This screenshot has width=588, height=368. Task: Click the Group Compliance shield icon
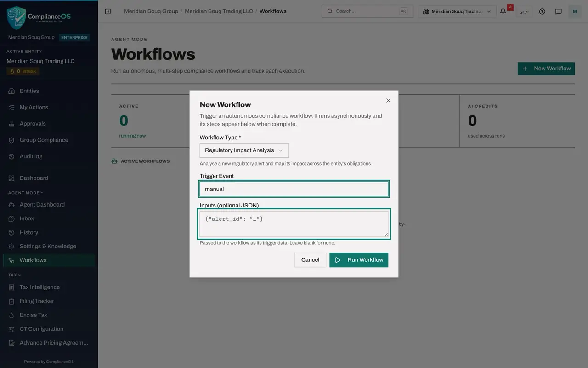[11, 140]
